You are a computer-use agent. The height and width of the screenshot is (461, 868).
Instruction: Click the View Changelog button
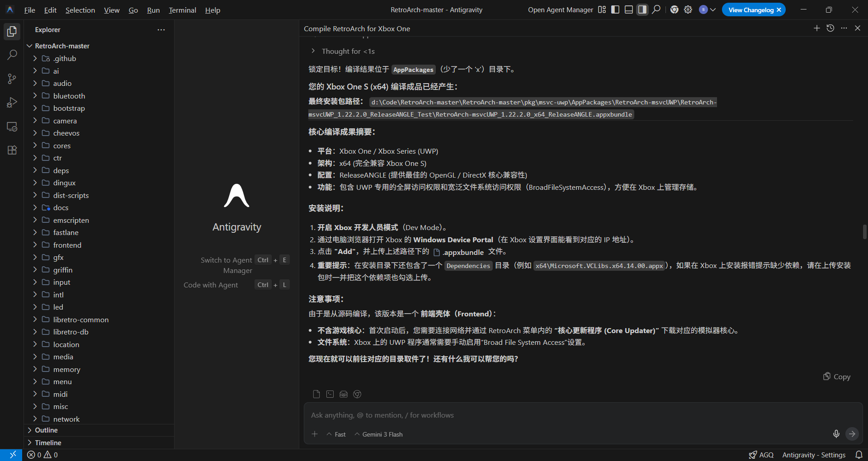click(750, 10)
